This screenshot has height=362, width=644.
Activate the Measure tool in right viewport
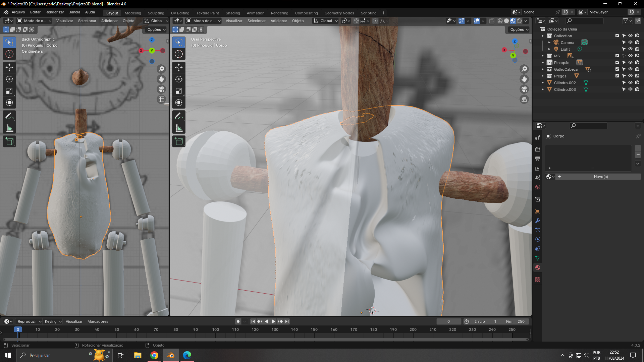coord(178,128)
